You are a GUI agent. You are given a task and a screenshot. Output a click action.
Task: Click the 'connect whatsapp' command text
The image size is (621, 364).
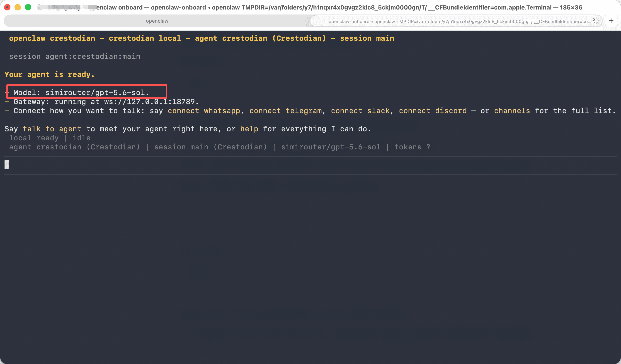(204, 111)
